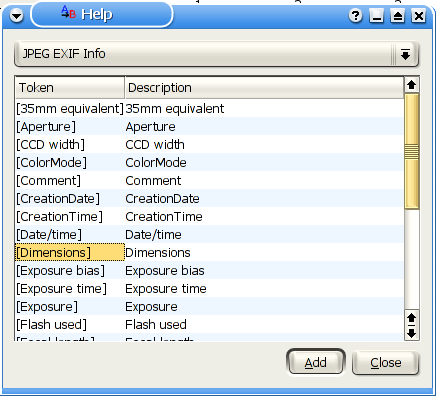
Task: Click the Aperture description cell
Action: pyautogui.click(x=264, y=127)
